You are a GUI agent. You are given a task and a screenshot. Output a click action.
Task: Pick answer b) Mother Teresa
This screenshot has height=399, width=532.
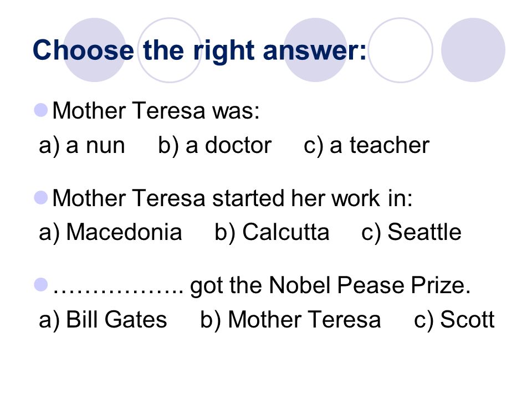290,320
